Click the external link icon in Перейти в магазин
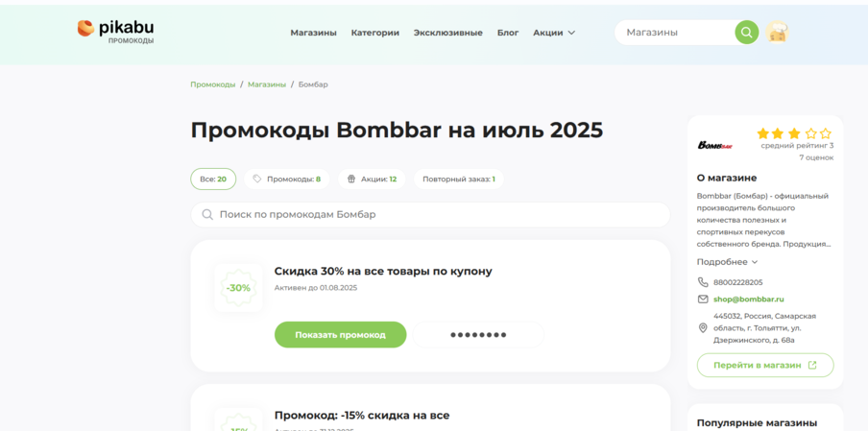Screen dimensions: 868x431 812,365
